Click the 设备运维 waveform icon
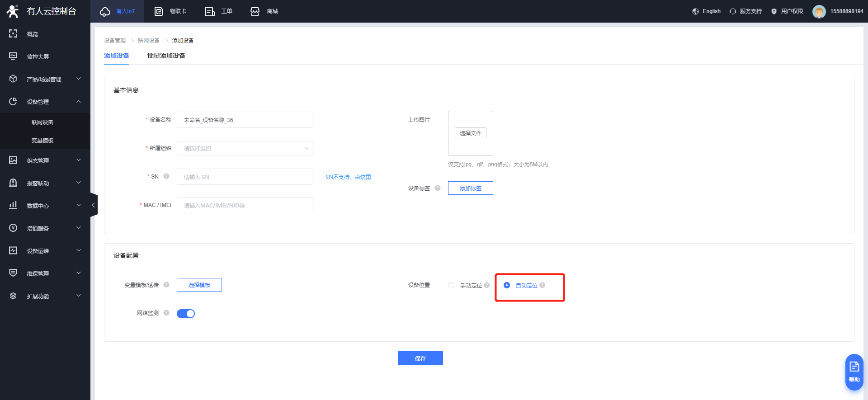The width and height of the screenshot is (868, 400). pyautogui.click(x=13, y=250)
